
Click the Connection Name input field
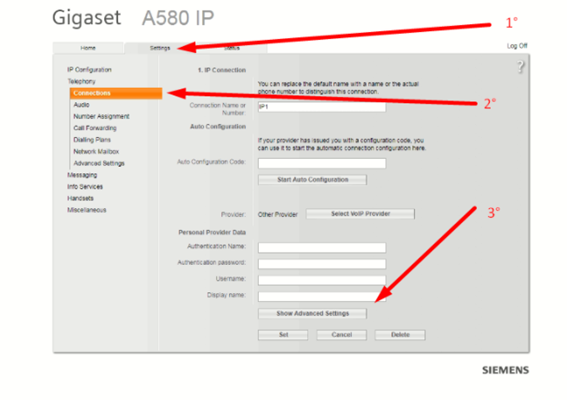click(322, 107)
